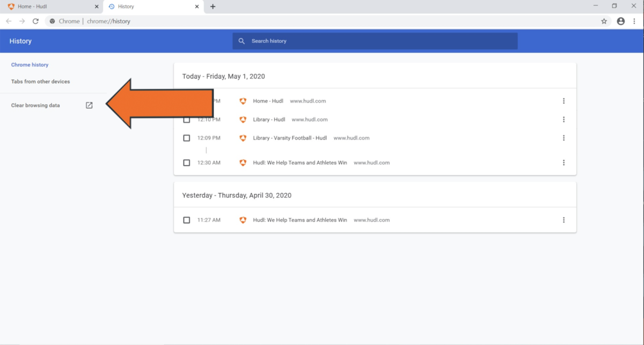Viewport: 644px width, 345px height.
Task: Minimize the Chrome window
Action: click(x=596, y=6)
